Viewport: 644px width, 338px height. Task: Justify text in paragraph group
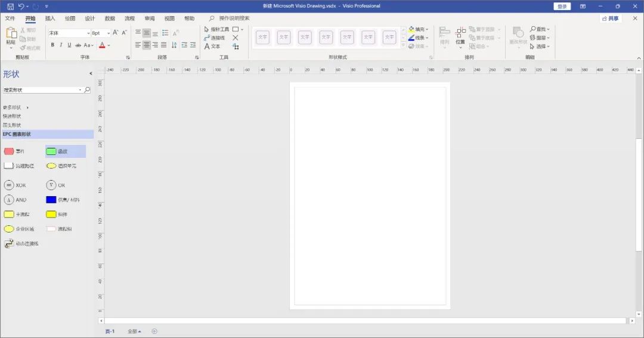point(164,45)
